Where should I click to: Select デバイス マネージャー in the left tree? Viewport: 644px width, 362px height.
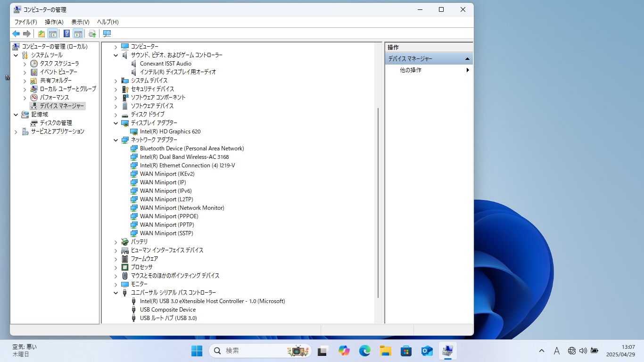62,106
